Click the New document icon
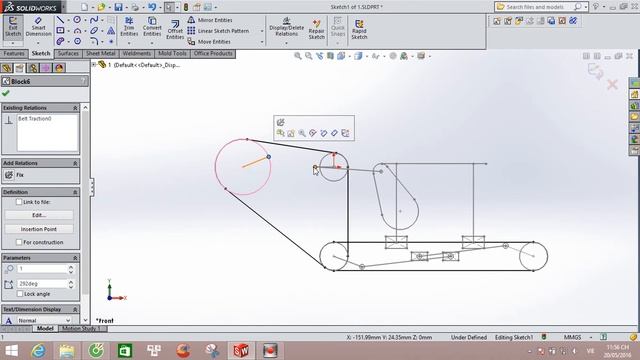This screenshot has height=360, width=640. coord(84,7)
